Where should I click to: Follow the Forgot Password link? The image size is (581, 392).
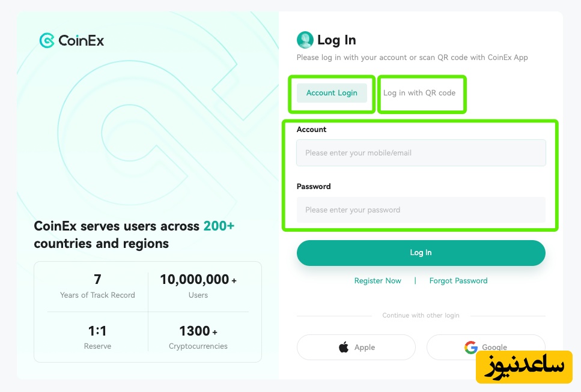tap(458, 281)
